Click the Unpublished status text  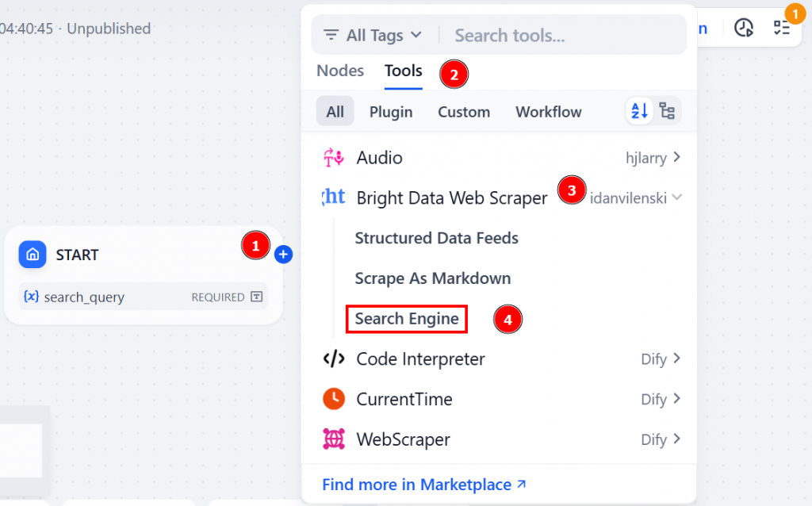[109, 28]
